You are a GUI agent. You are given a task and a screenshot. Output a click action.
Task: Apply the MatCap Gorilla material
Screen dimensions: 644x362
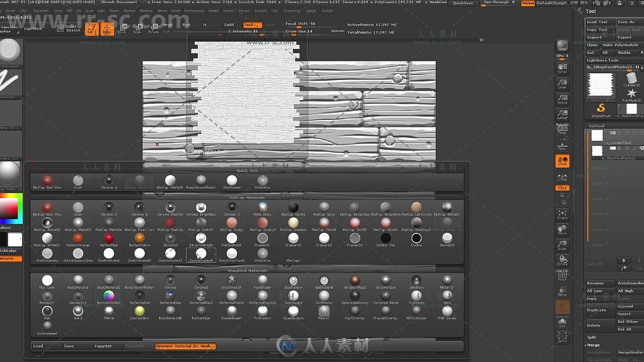293,209
